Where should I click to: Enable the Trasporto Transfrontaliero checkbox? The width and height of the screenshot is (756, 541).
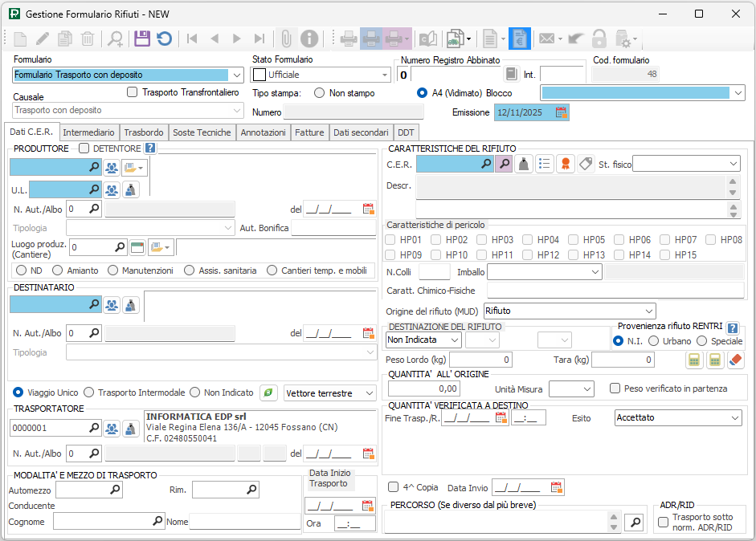click(133, 92)
